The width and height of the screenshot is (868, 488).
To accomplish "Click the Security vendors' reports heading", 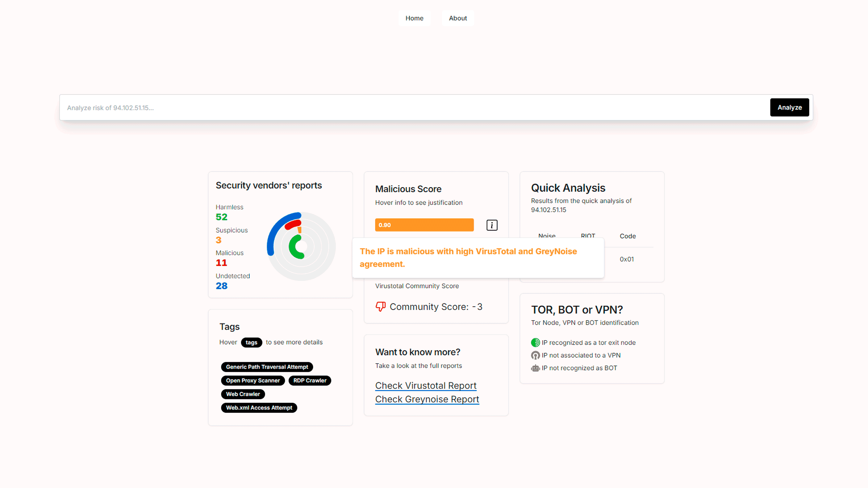I will pos(269,186).
